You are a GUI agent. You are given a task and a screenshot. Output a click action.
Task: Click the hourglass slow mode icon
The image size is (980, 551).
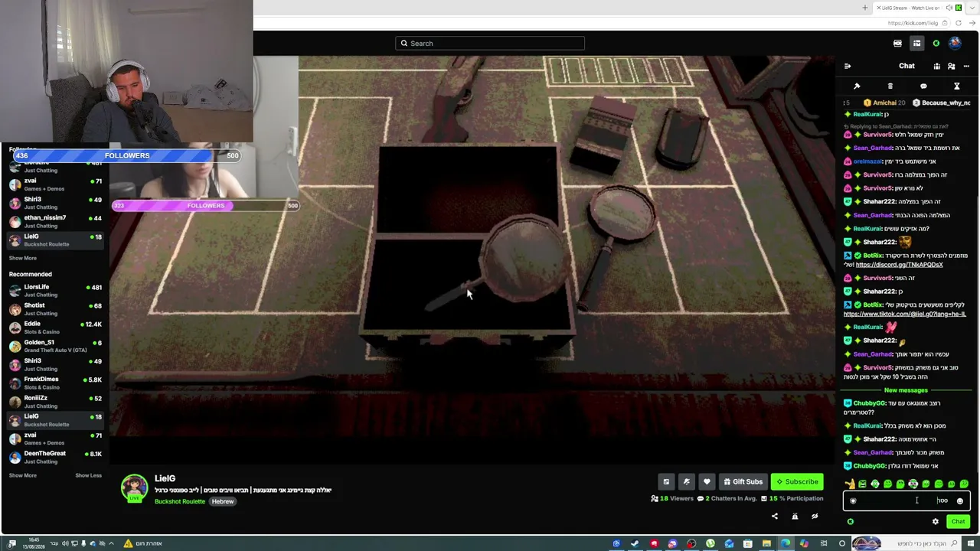click(956, 86)
